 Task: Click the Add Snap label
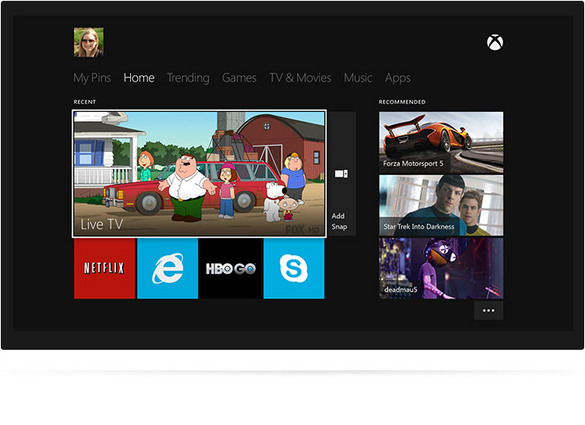coord(339,221)
